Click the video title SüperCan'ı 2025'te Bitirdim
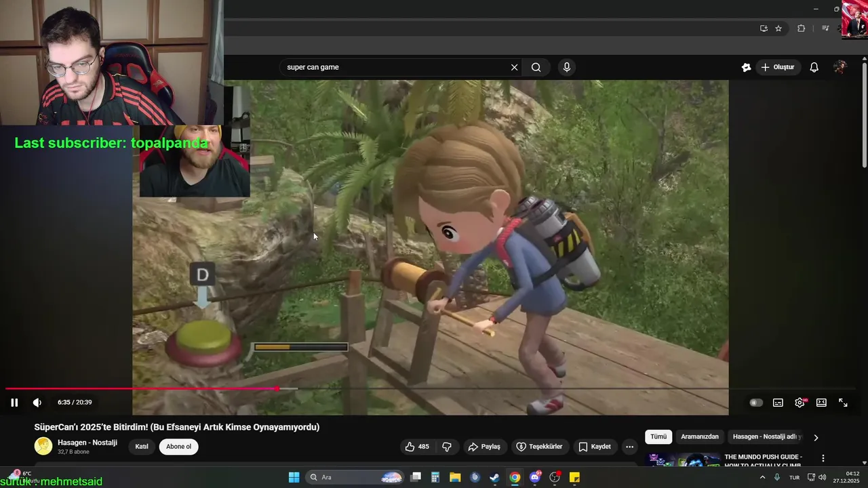The width and height of the screenshot is (868, 488). pos(177,427)
